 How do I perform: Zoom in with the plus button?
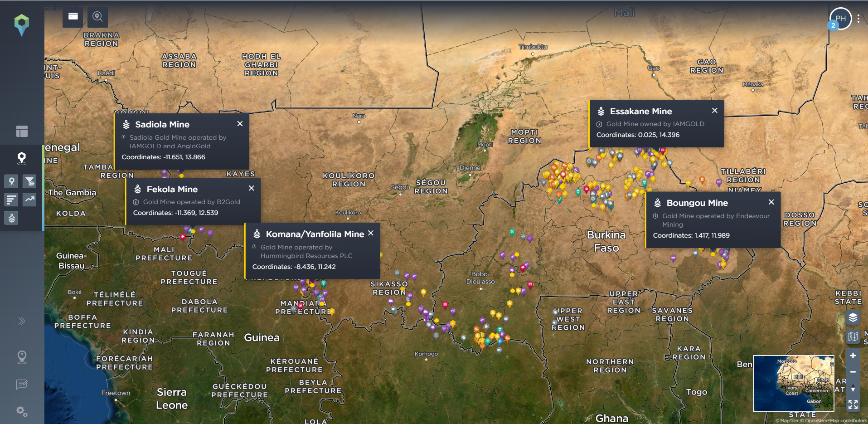pyautogui.click(x=853, y=356)
